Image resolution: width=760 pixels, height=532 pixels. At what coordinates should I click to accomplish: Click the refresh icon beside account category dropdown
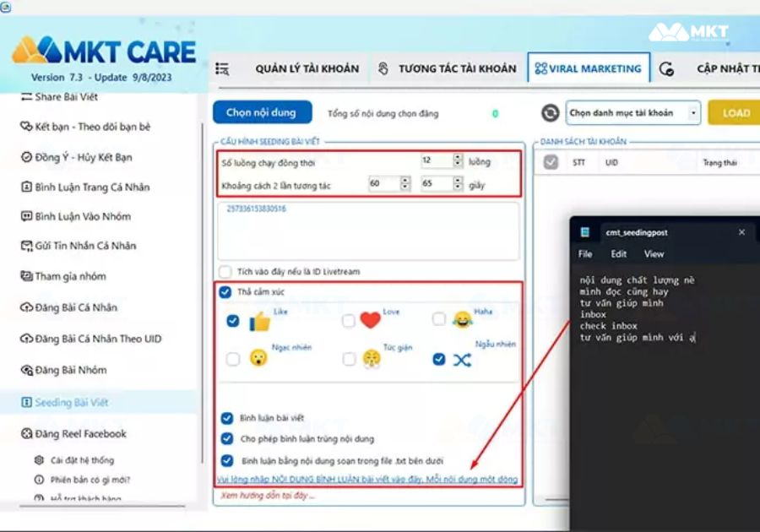551,113
